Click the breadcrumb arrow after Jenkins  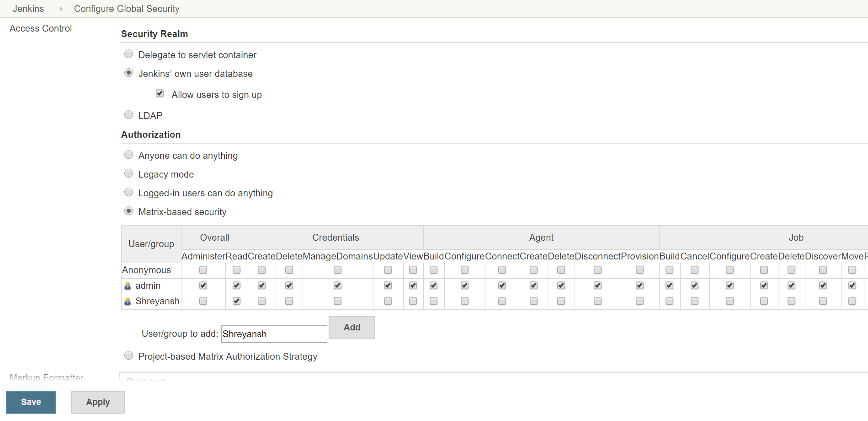(61, 9)
